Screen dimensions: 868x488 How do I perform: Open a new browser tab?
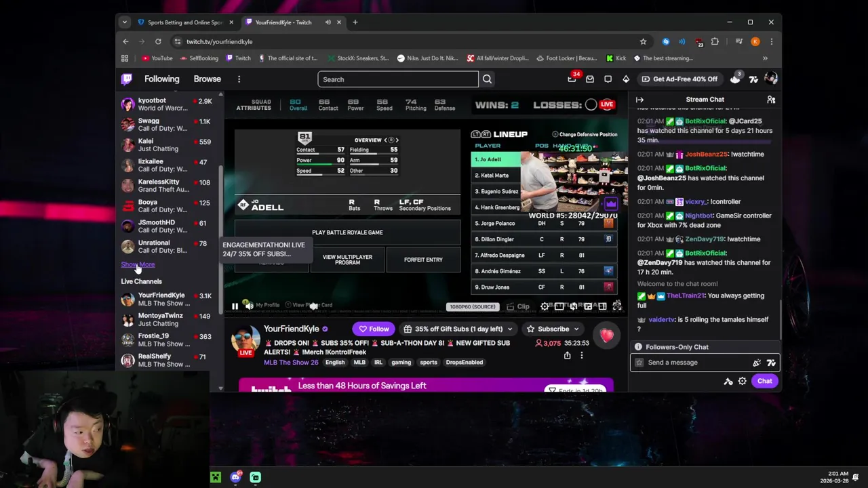point(355,22)
